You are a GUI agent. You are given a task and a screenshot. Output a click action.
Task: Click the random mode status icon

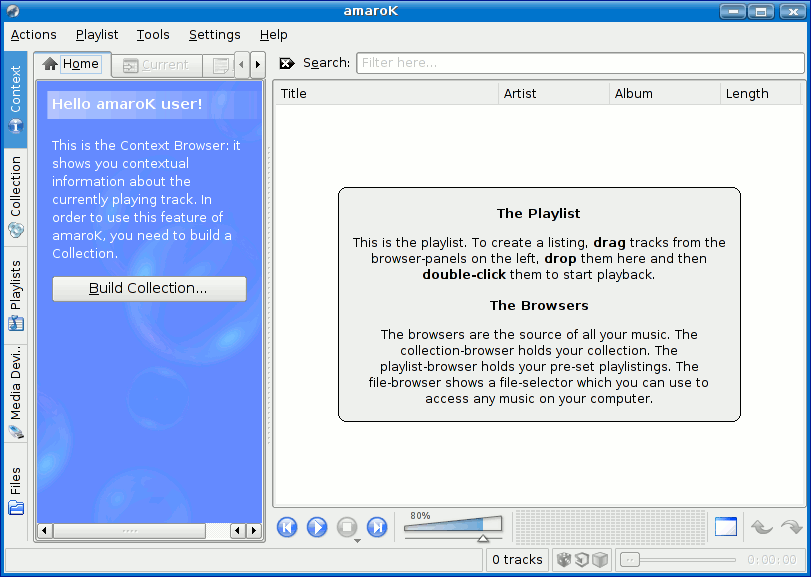tap(564, 560)
